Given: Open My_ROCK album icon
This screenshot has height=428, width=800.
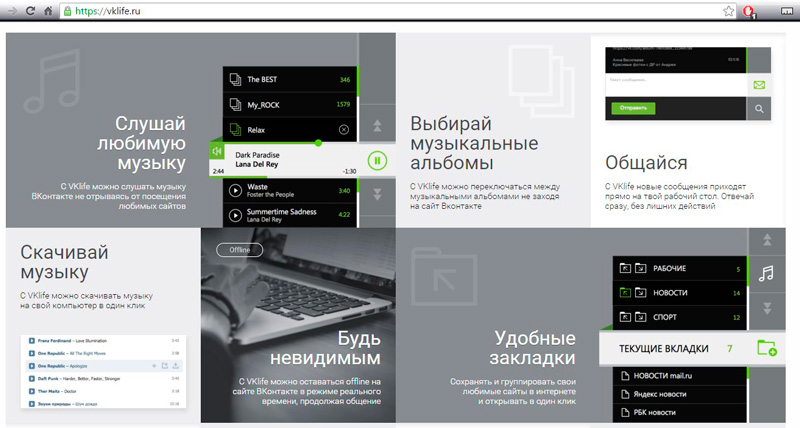Looking at the screenshot, I should 235,105.
